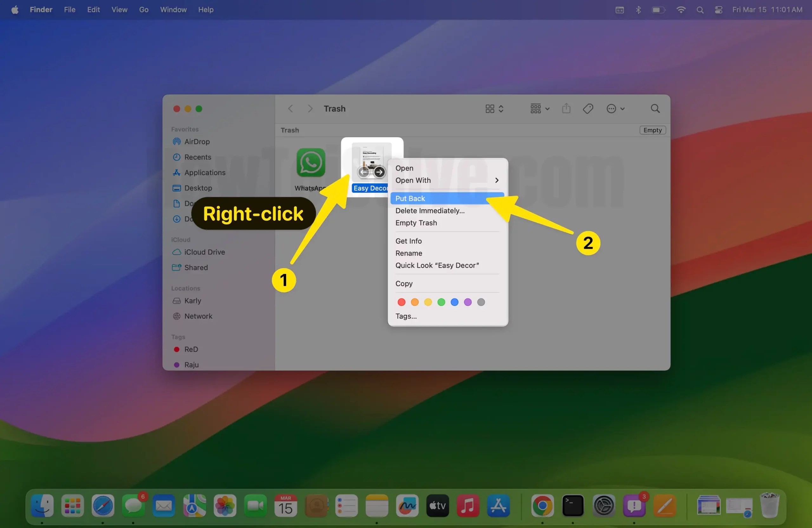Open the Tags icon in the Finder toolbar
The height and width of the screenshot is (528, 812).
coord(587,108)
